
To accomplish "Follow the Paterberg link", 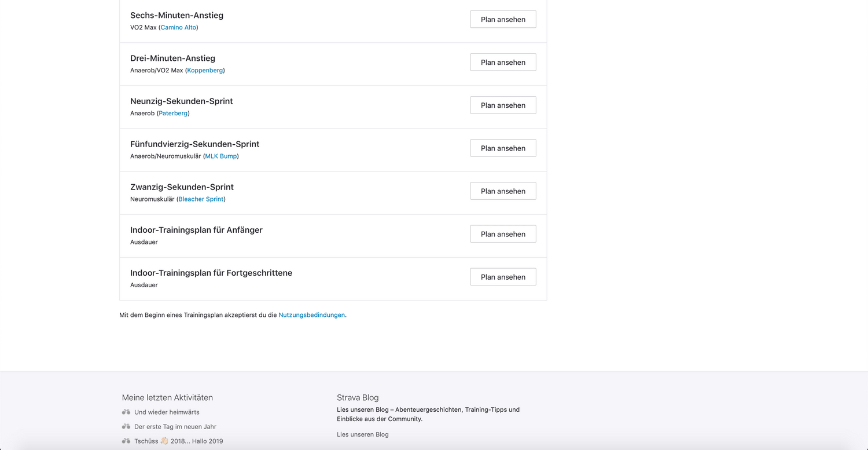I will click(173, 113).
